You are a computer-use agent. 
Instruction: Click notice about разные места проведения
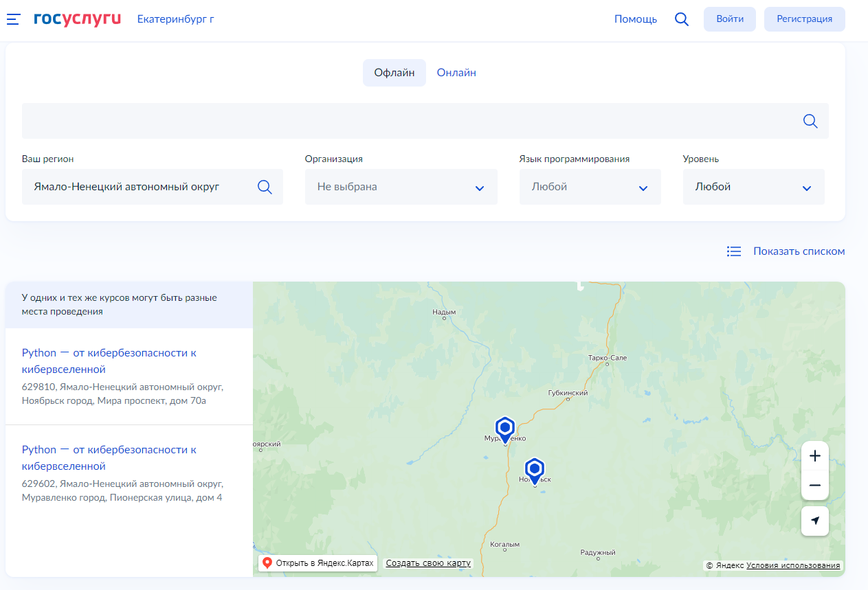point(120,304)
